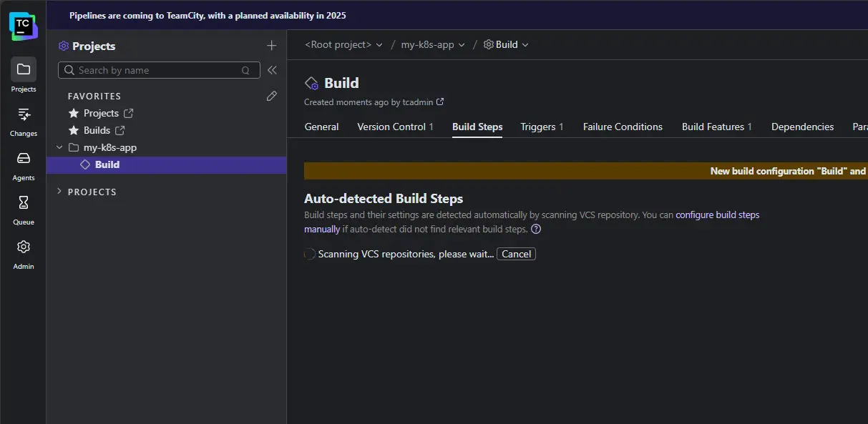The image size is (868, 424).
Task: Open the Changes sidebar icon
Action: 23,114
